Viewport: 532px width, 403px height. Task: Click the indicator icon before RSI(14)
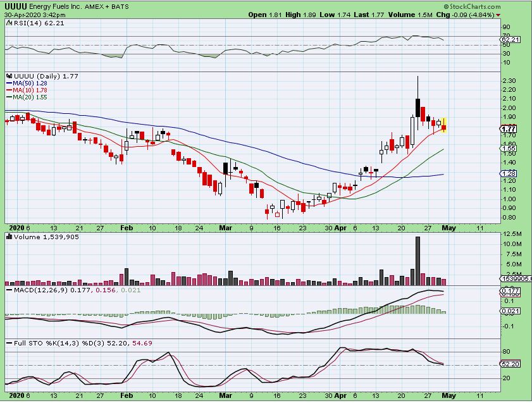[x=9, y=23]
